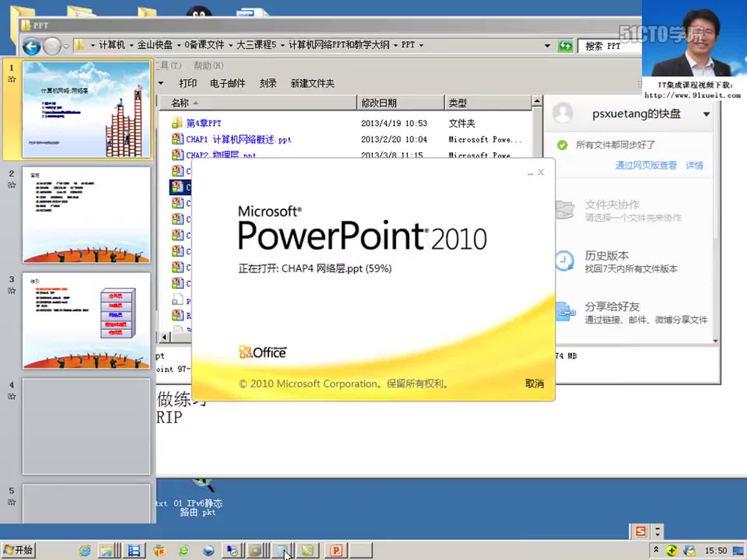This screenshot has height=560, width=747.
Task: Click the file list's vertical scrollbar up arrow
Action: click(537, 101)
